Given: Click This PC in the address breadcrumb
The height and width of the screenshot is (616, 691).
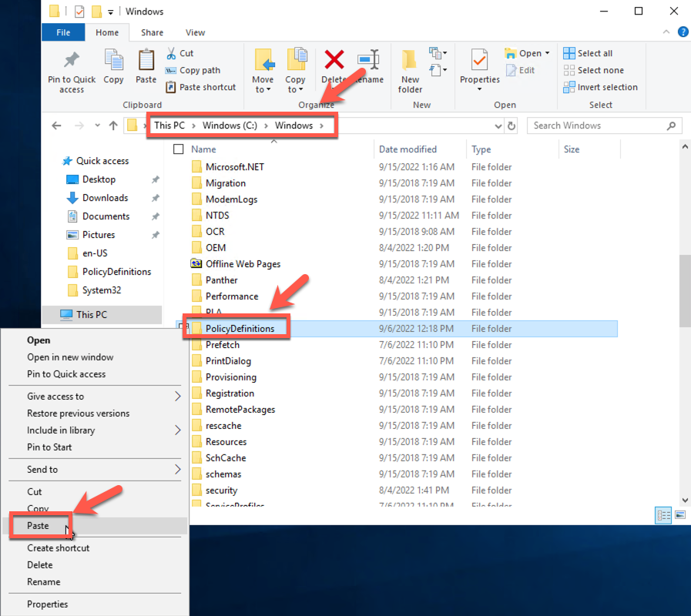Looking at the screenshot, I should coord(169,126).
